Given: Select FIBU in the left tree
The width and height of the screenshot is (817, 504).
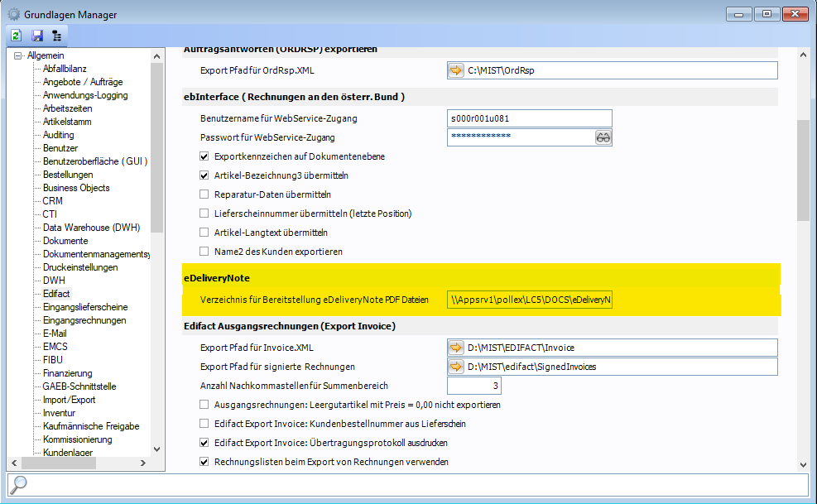Looking at the screenshot, I should coord(53,360).
